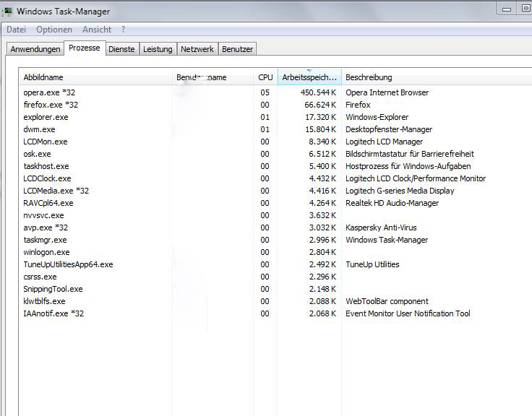532x416 pixels.
Task: Sort by the CPU column header
Action: pos(265,77)
